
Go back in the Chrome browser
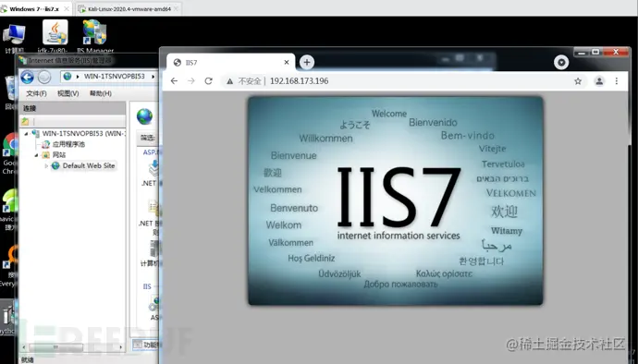[x=174, y=81]
